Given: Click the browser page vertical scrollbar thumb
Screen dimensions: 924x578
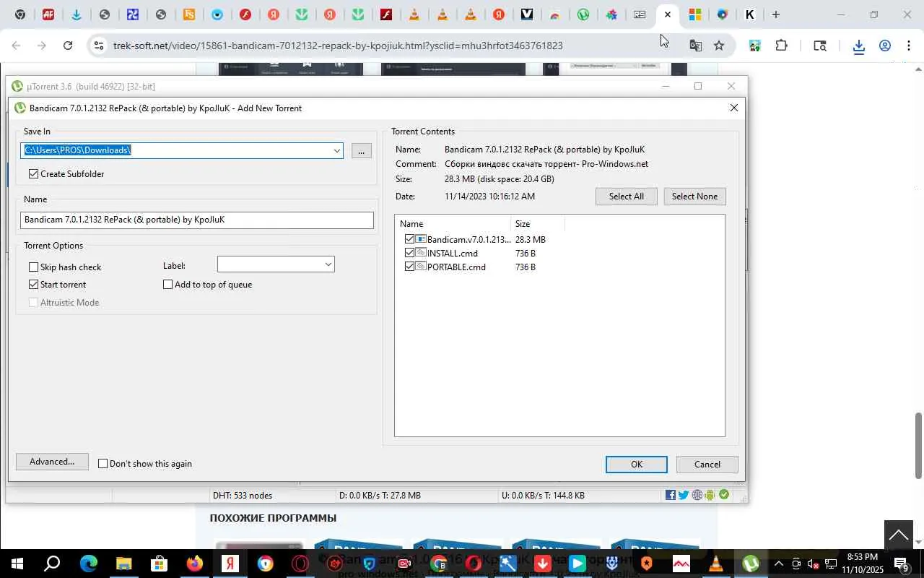Looking at the screenshot, I should pyautogui.click(x=918, y=445).
